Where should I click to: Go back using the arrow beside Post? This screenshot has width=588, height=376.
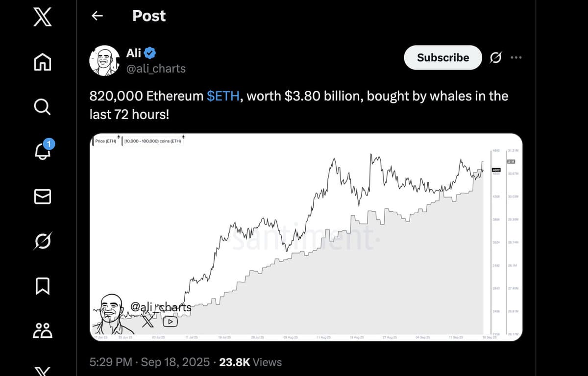pyautogui.click(x=98, y=16)
